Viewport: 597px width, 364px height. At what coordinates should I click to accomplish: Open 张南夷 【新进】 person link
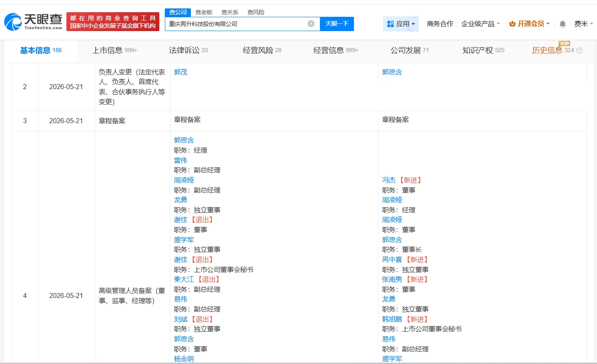tap(392, 280)
